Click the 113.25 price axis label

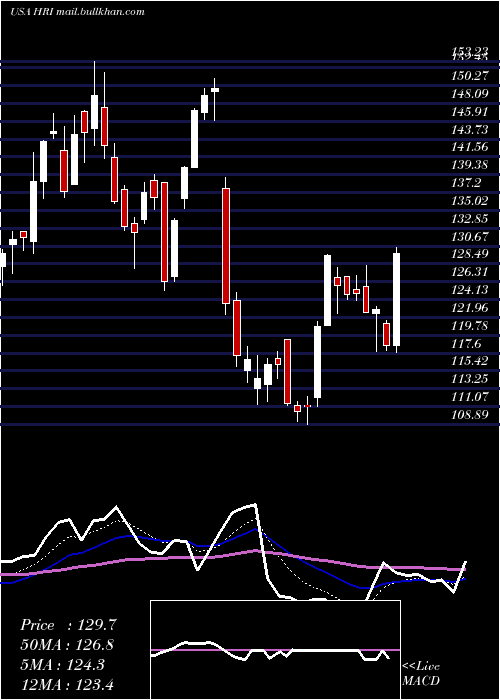click(x=469, y=379)
